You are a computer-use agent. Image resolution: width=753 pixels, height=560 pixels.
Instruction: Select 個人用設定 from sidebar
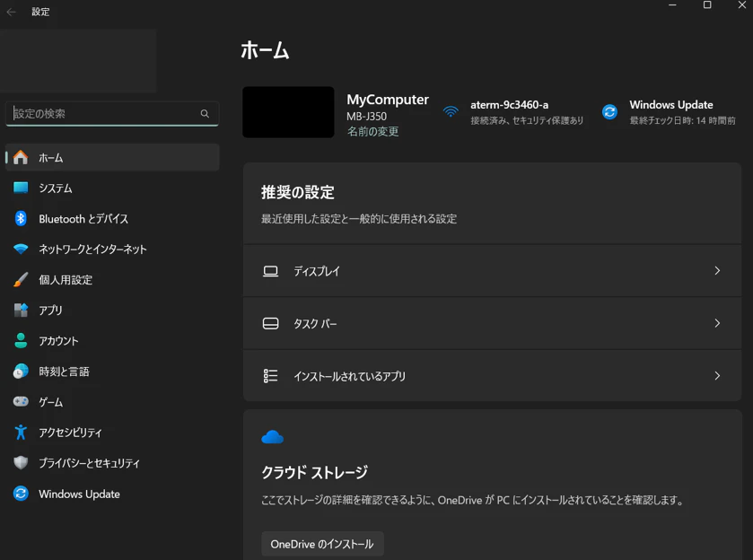(112, 279)
